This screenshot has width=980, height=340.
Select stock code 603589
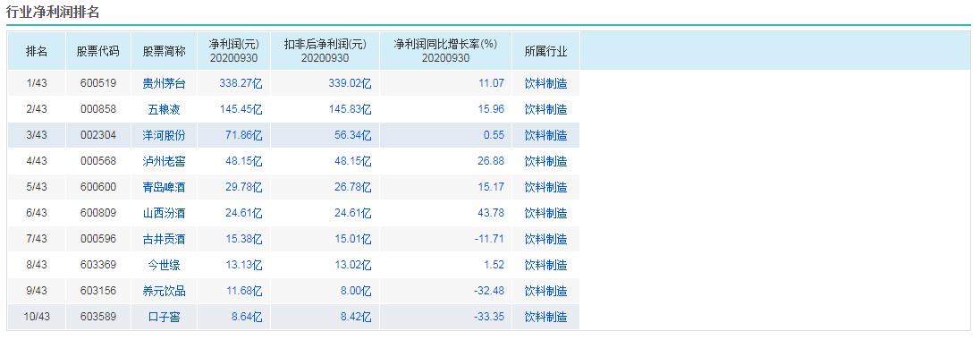click(98, 317)
